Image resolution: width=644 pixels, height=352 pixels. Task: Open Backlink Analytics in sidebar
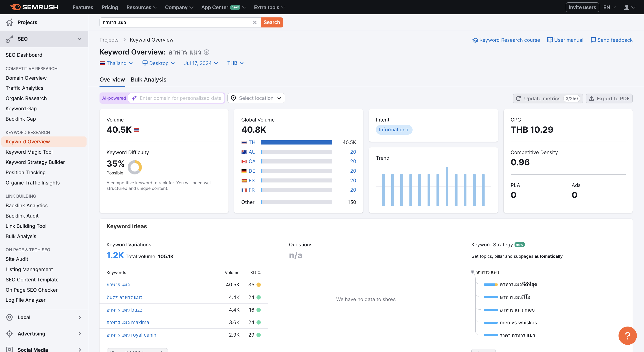27,205
